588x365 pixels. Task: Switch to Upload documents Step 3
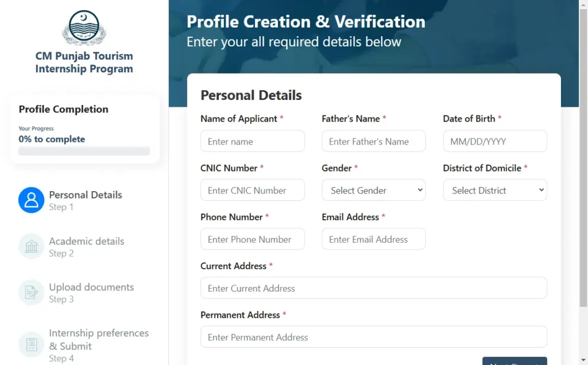[x=91, y=293]
